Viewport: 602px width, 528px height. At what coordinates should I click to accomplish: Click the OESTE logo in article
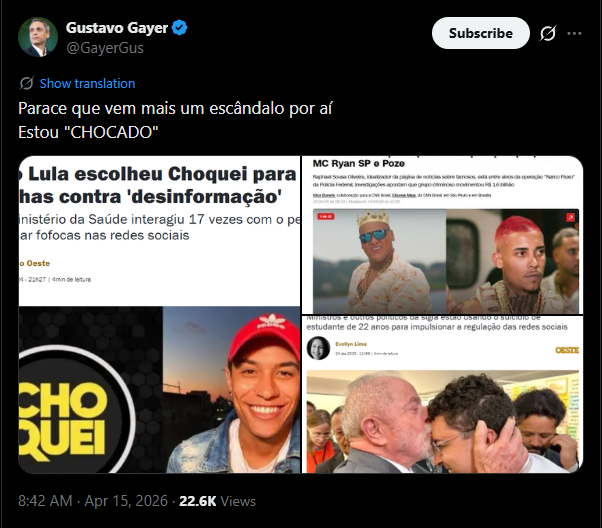tap(567, 350)
